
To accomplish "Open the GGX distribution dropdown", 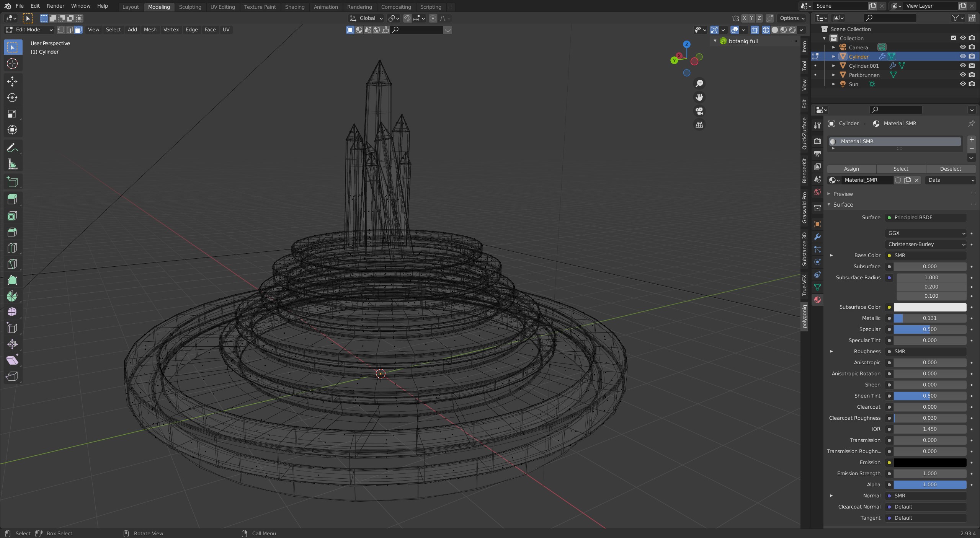I will (x=925, y=233).
